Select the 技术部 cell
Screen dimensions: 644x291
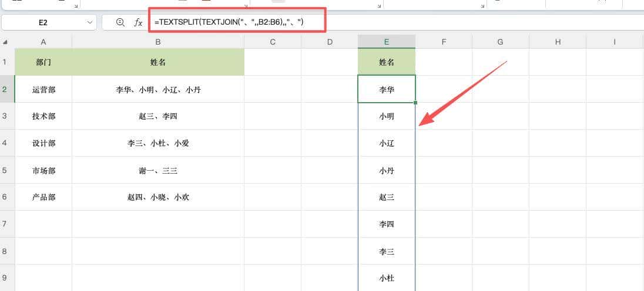[43, 116]
